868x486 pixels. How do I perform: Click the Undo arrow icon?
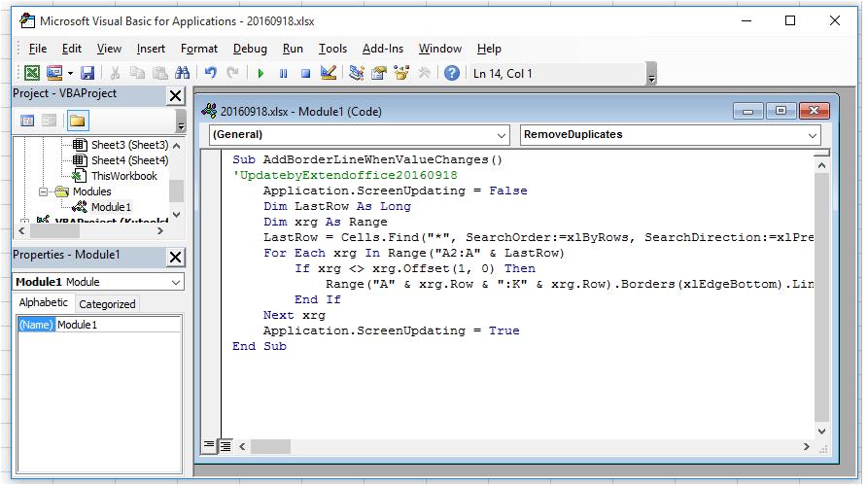click(x=210, y=73)
